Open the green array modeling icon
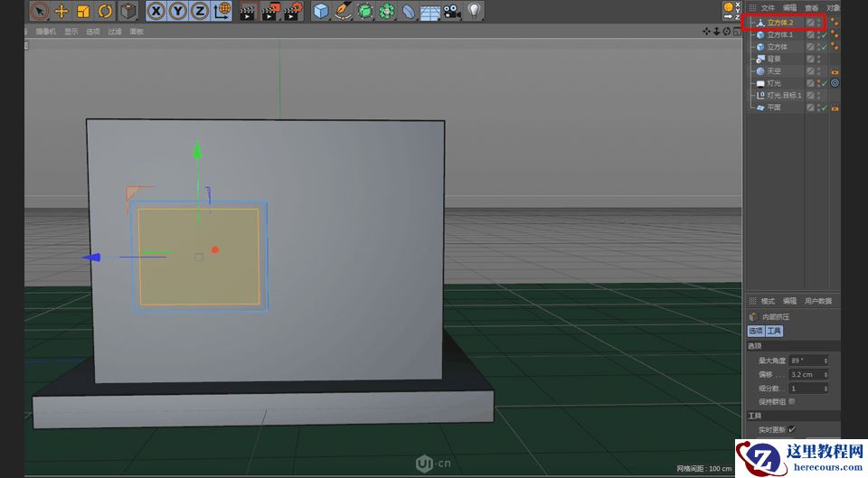The height and width of the screenshot is (478, 868). [386, 11]
